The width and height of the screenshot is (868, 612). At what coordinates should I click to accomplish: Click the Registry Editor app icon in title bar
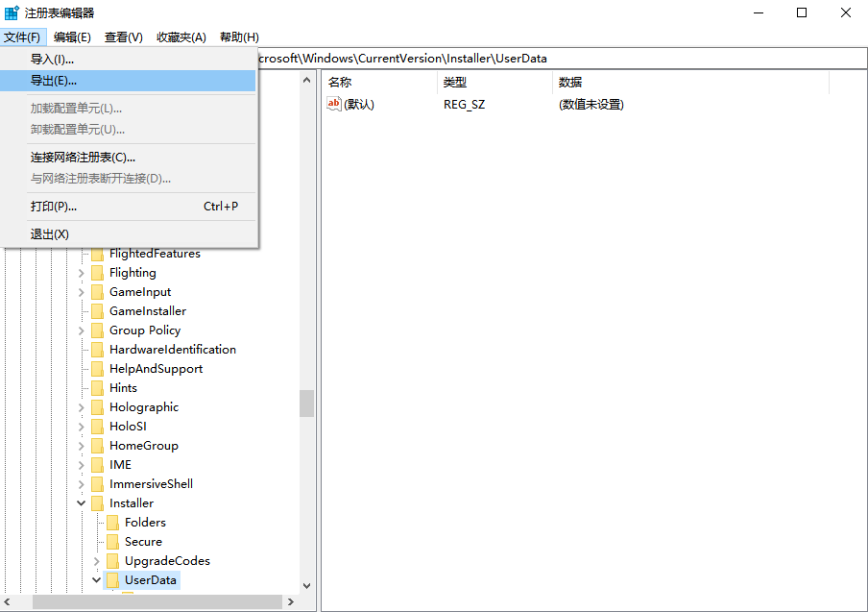[12, 12]
